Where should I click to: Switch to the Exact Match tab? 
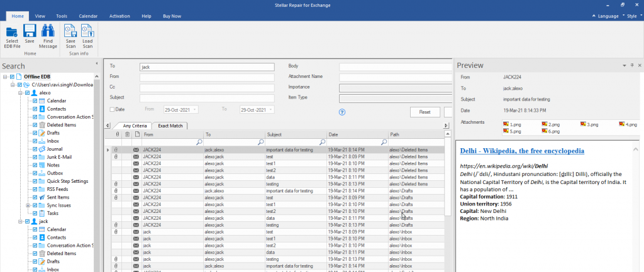coord(170,126)
